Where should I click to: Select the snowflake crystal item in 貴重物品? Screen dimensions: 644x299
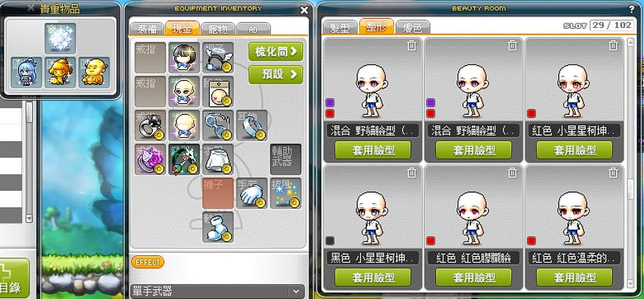pos(60,39)
